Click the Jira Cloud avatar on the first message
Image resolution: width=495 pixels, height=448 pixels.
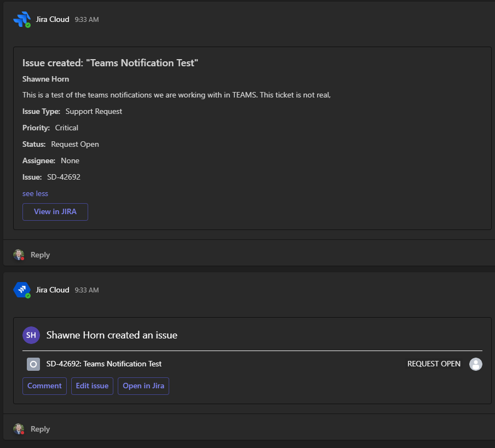pyautogui.click(x=22, y=20)
